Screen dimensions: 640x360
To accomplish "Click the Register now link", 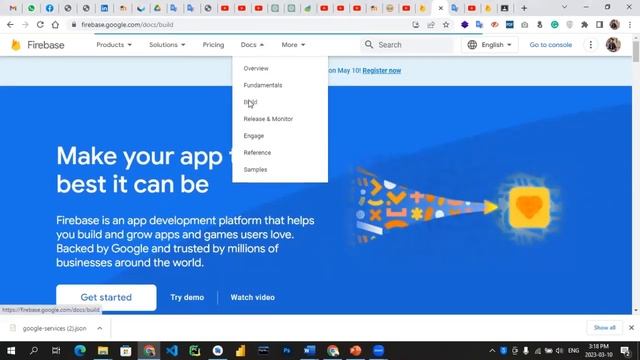I will 382,71.
